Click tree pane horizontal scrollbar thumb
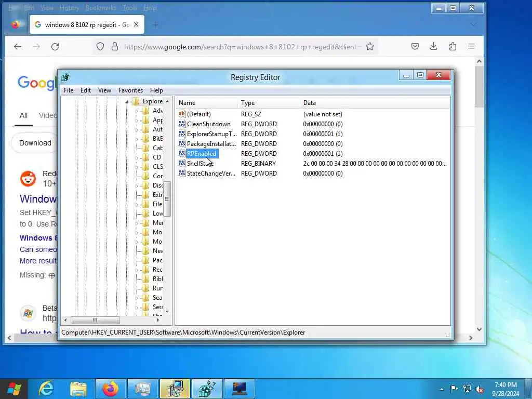532x399 pixels. click(95, 320)
